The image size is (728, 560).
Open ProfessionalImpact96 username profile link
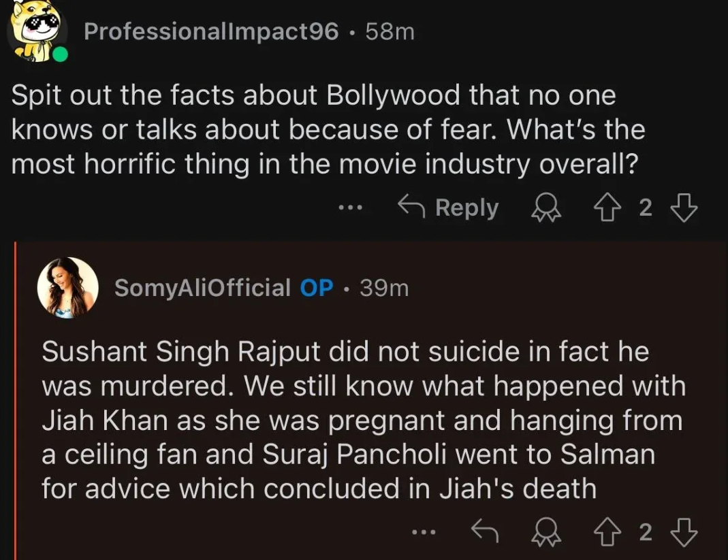(210, 31)
